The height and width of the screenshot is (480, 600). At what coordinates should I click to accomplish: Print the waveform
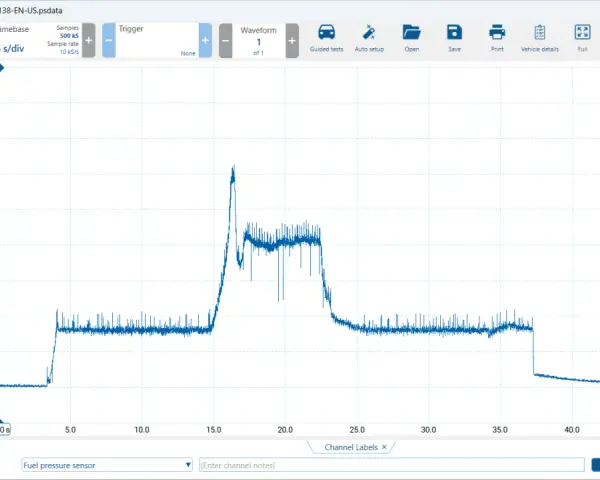(497, 38)
